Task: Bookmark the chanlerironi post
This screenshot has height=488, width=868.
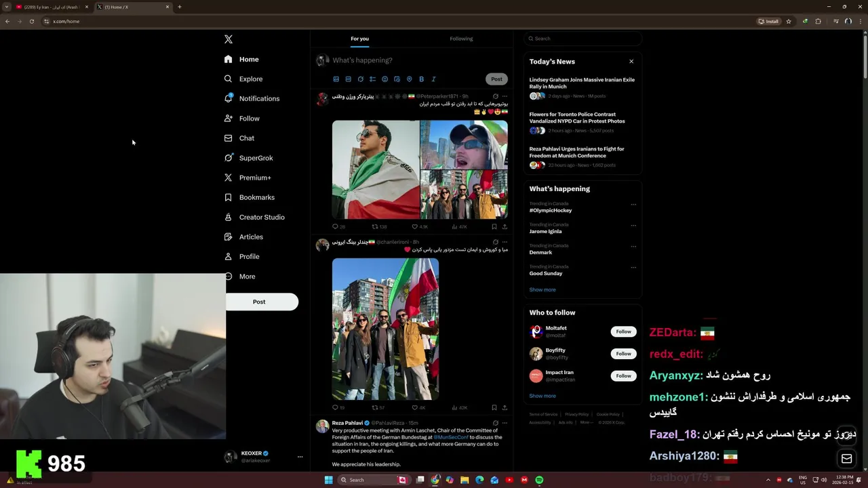Action: tap(494, 407)
